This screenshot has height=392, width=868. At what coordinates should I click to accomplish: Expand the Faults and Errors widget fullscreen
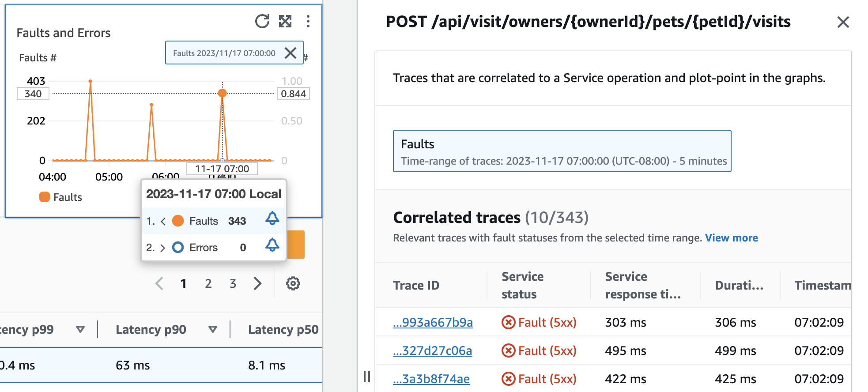(285, 21)
